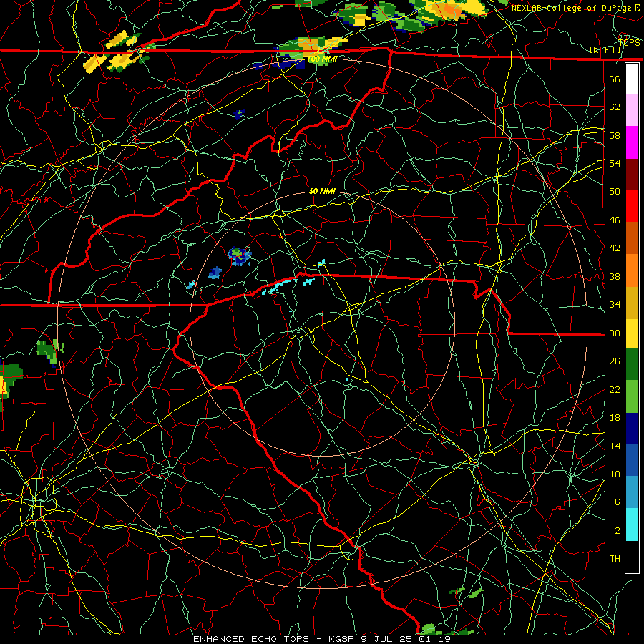Click the "34" scale label
Viewport: 644px width, 644px height.
[x=615, y=305]
